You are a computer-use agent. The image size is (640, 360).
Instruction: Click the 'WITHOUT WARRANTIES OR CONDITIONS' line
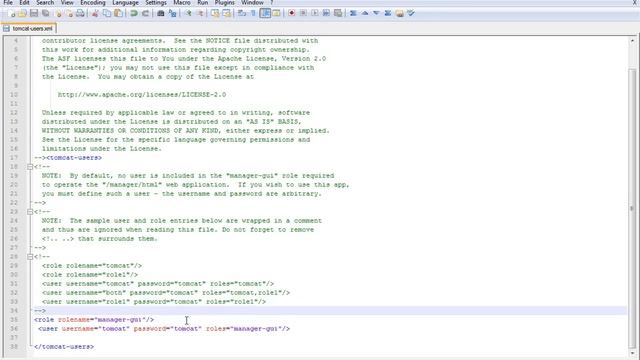(x=185, y=131)
